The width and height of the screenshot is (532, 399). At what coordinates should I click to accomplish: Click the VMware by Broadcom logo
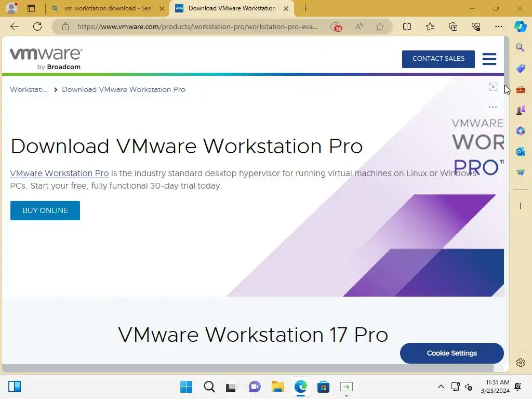click(x=46, y=59)
